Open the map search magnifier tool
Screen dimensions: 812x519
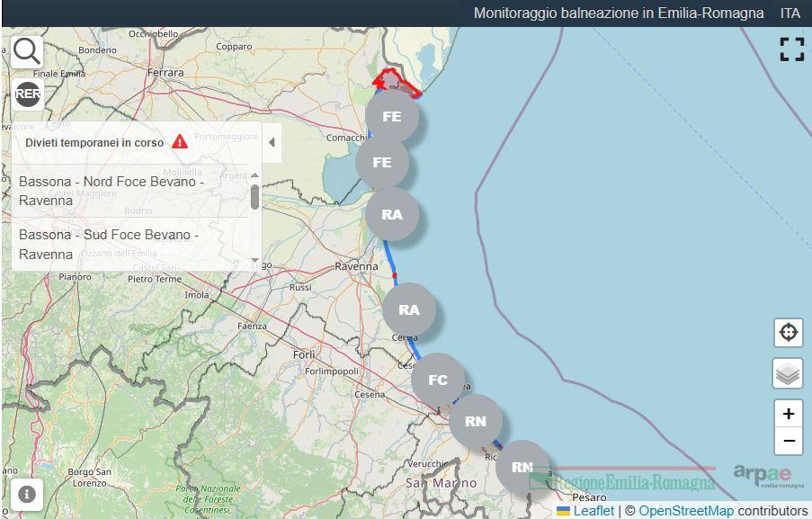[x=28, y=51]
